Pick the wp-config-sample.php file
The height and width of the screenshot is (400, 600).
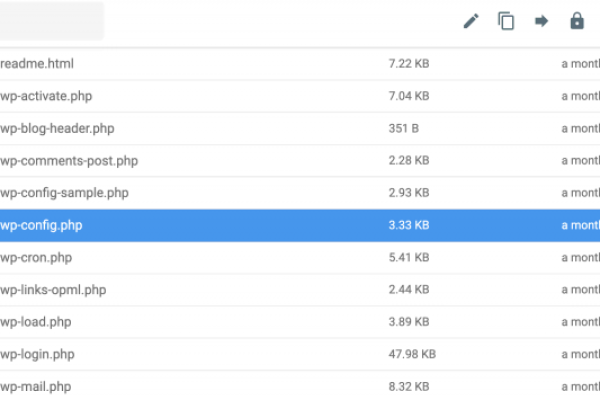tap(65, 192)
